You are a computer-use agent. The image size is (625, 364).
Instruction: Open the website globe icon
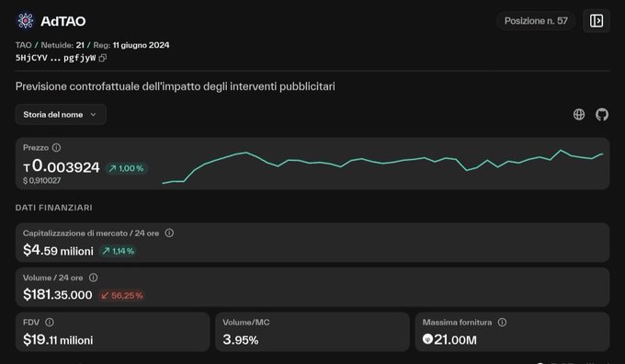(x=579, y=115)
